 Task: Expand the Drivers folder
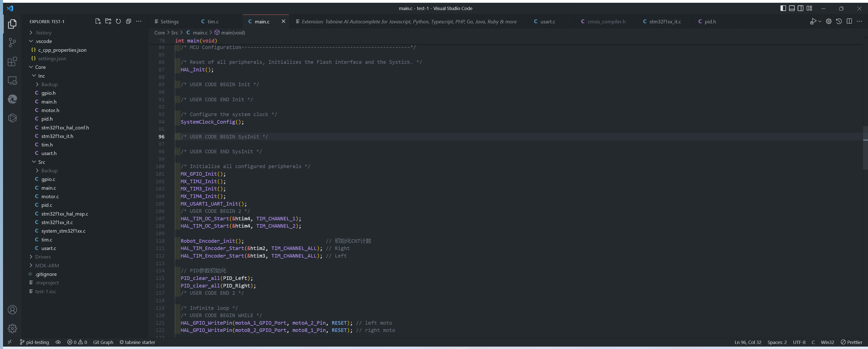pyautogui.click(x=85, y=257)
